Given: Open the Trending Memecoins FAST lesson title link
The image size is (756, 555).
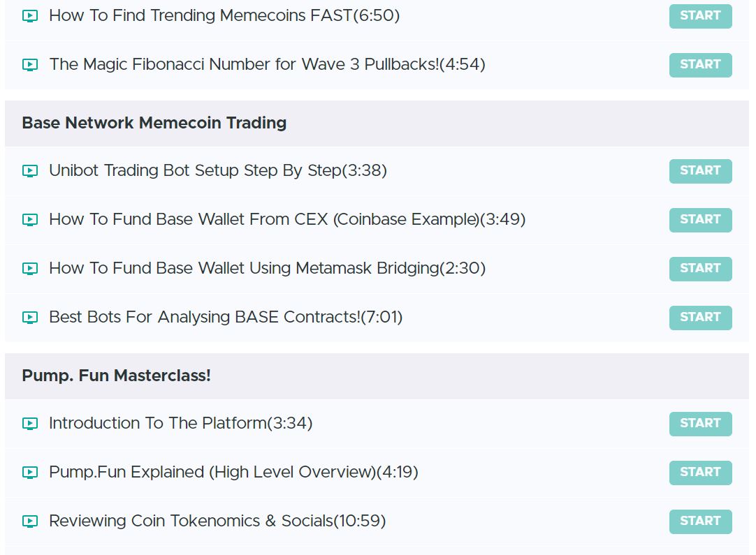Looking at the screenshot, I should (224, 15).
